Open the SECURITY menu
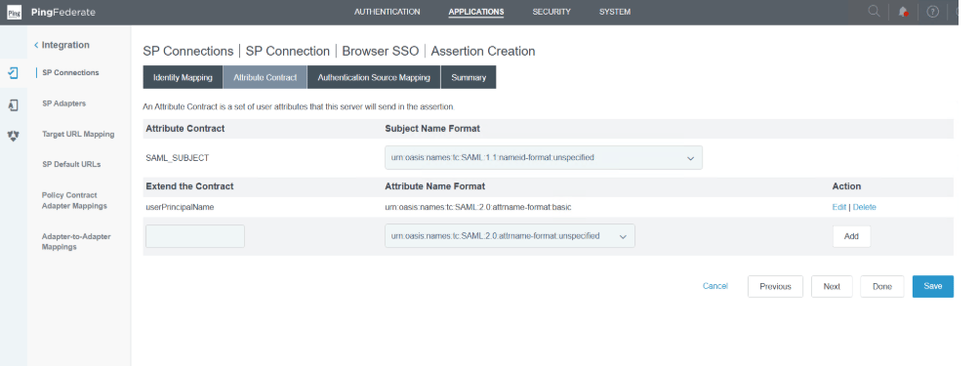980x366 pixels. coord(551,12)
